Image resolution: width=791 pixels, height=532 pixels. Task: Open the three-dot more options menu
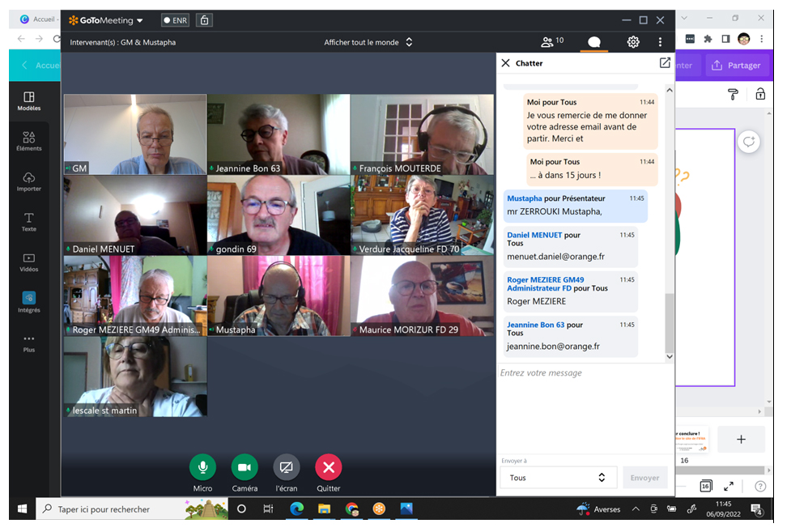pyautogui.click(x=660, y=42)
